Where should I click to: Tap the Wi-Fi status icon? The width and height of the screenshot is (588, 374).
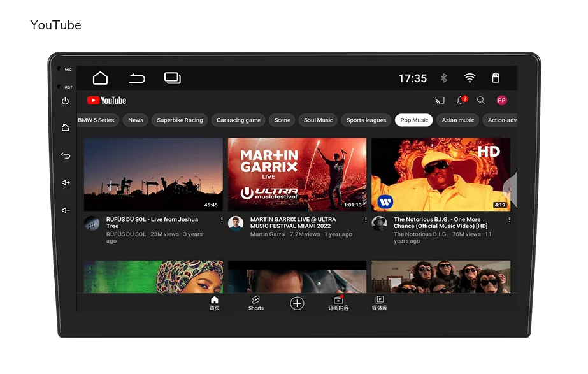point(470,78)
